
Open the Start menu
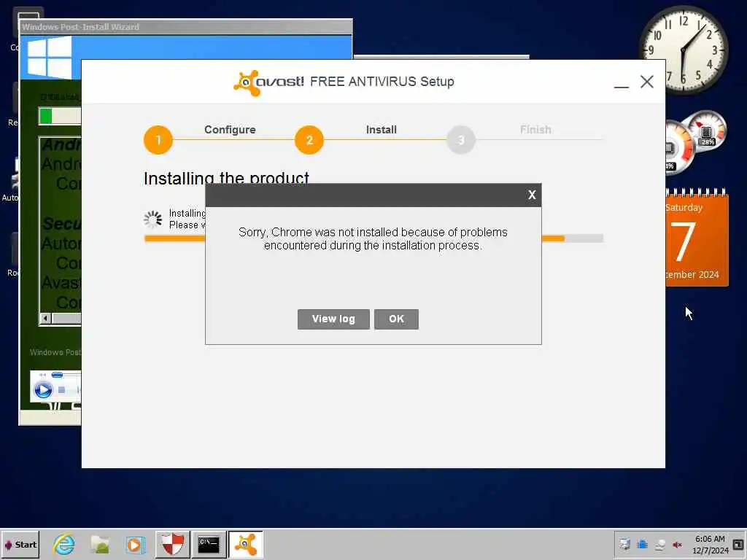click(x=20, y=545)
